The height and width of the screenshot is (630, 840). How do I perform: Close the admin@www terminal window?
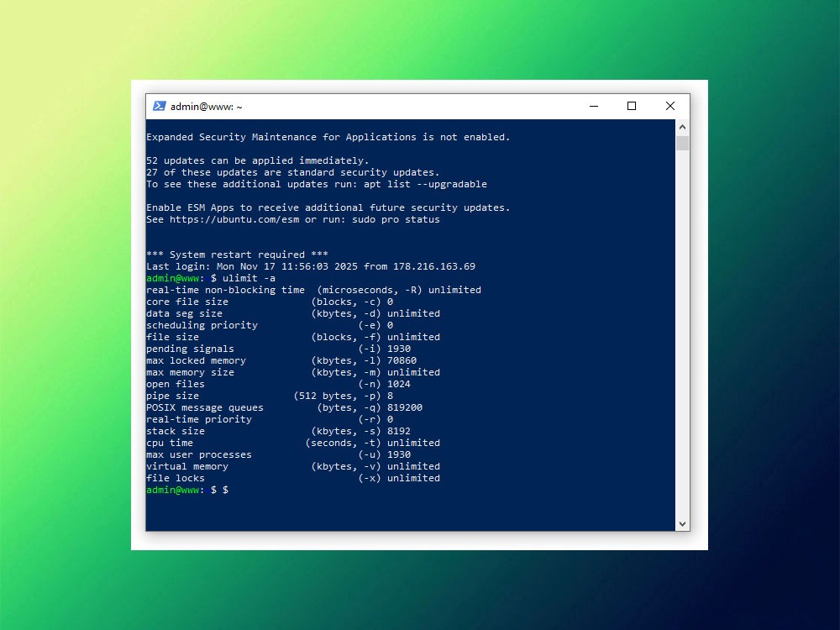click(669, 107)
